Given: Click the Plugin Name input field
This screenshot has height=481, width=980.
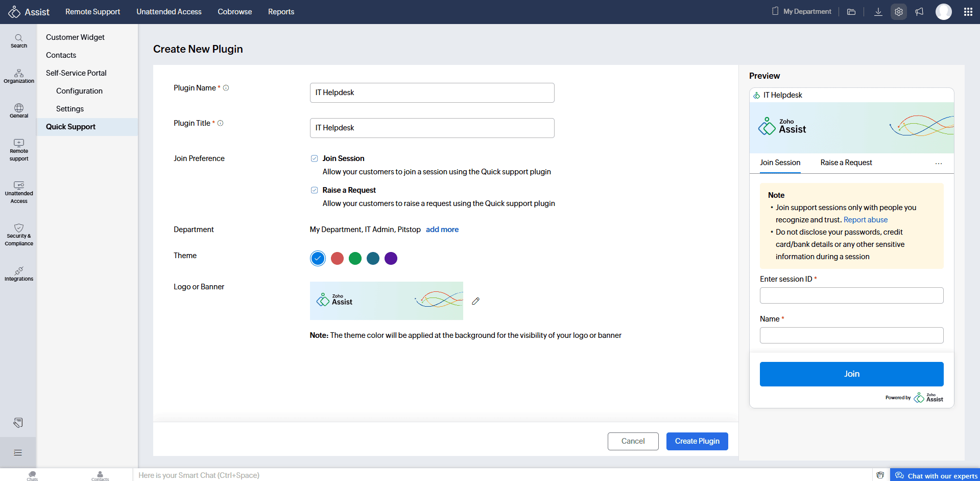Looking at the screenshot, I should tap(432, 93).
